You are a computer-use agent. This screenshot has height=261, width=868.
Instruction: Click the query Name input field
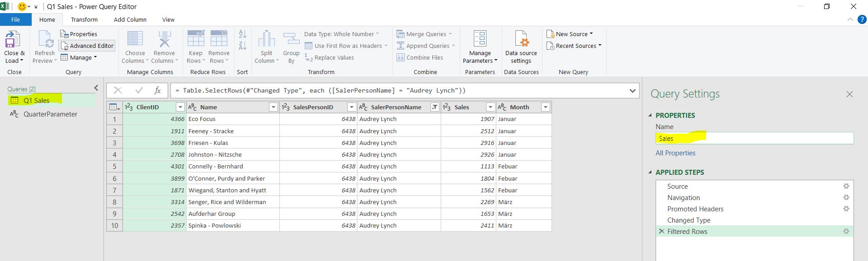click(754, 139)
